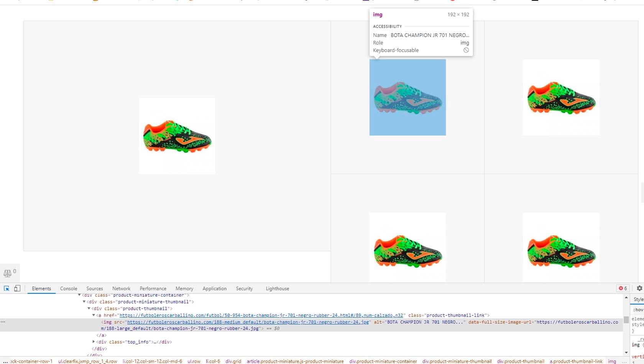The height and width of the screenshot is (364, 644).
Task: Collapse the product-thumbnail-link anchor node
Action: [x=94, y=315]
